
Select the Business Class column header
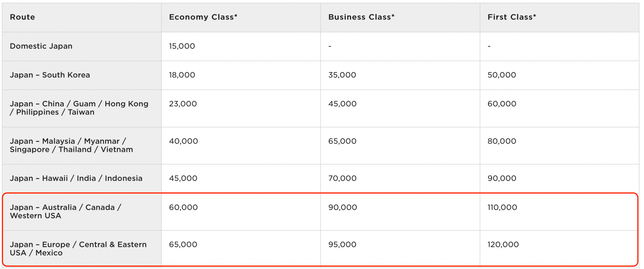[361, 17]
